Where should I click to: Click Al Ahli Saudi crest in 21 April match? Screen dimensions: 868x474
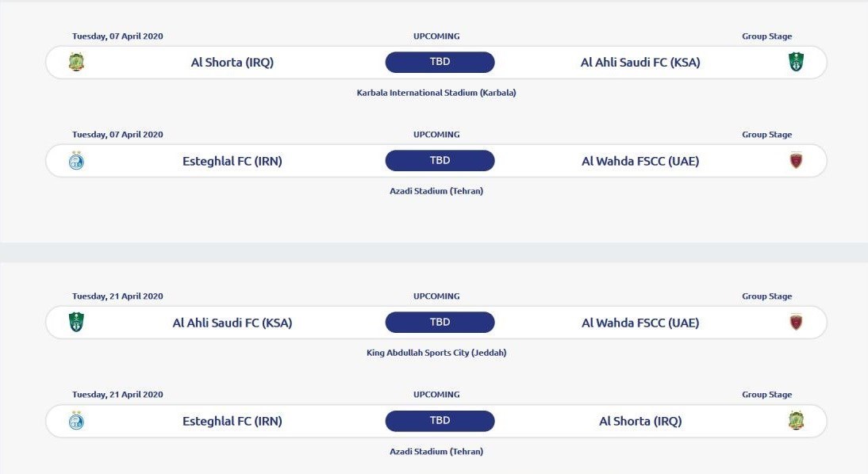[77, 323]
